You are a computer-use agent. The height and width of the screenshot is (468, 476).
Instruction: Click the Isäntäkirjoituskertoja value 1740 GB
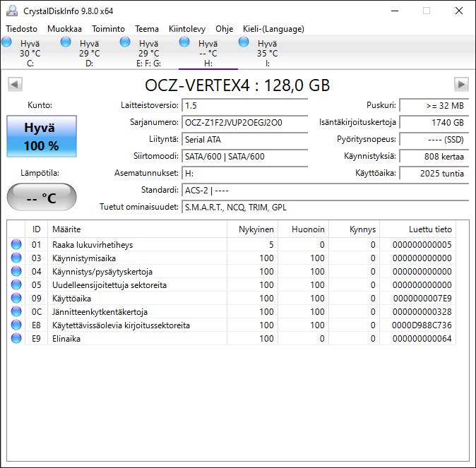click(x=434, y=123)
